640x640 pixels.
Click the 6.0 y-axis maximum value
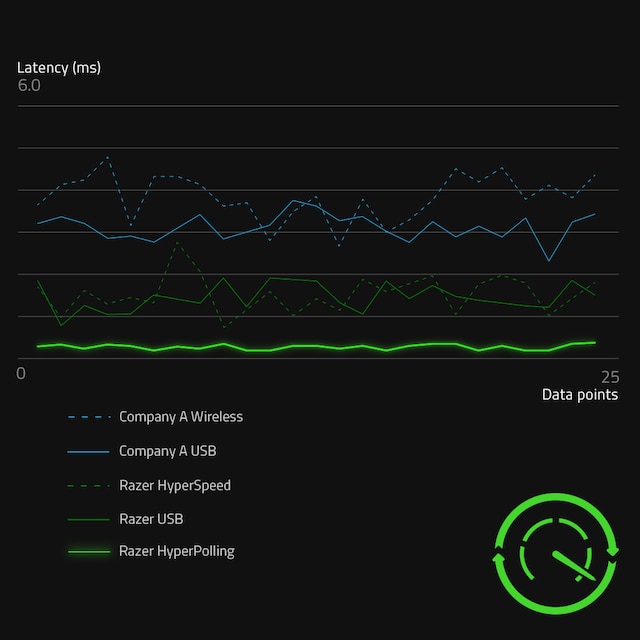tap(29, 86)
